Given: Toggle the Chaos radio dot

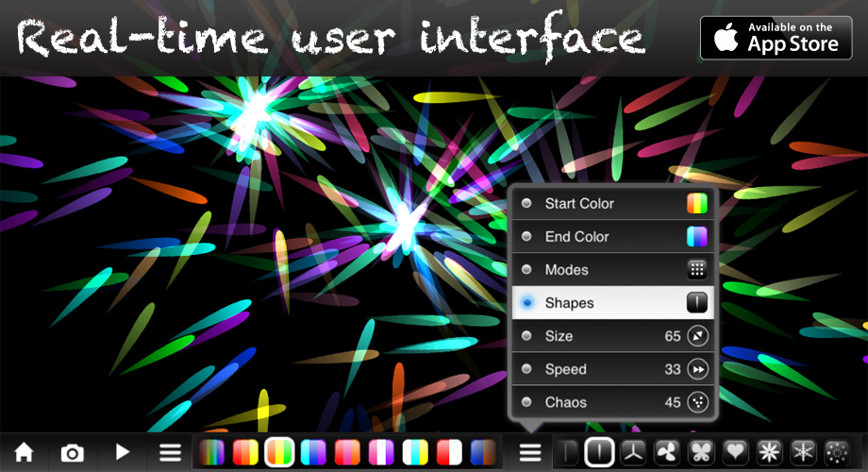Looking at the screenshot, I should tap(526, 402).
